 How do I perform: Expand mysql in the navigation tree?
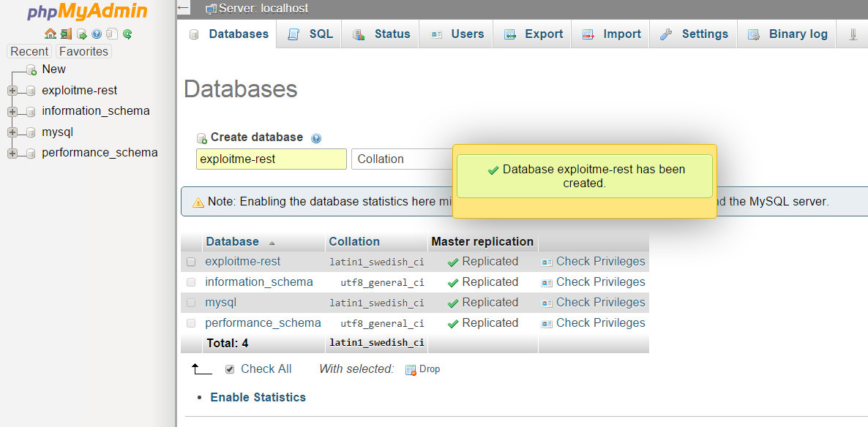pos(12,133)
